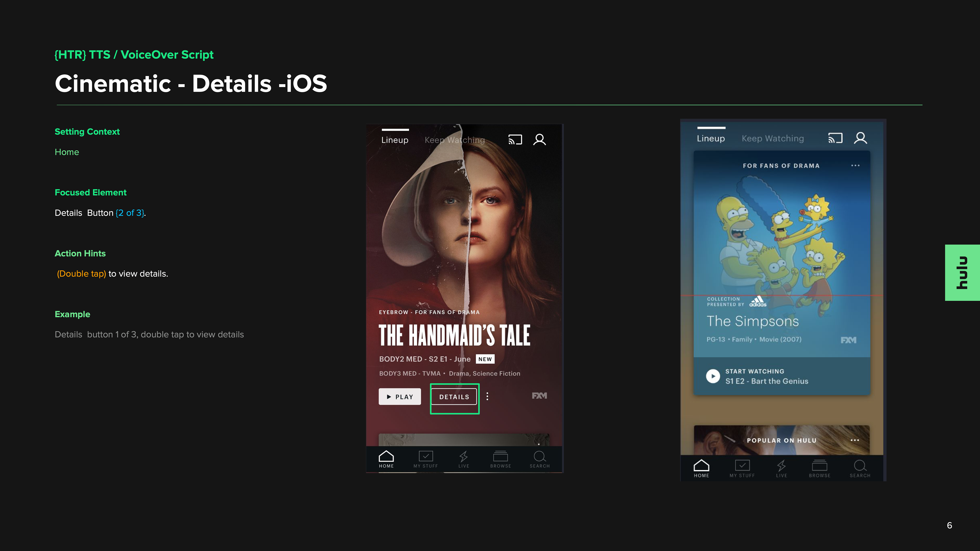Open profile icon on Handmaid's Tale screen
This screenshot has height=551, width=980.
click(x=540, y=140)
